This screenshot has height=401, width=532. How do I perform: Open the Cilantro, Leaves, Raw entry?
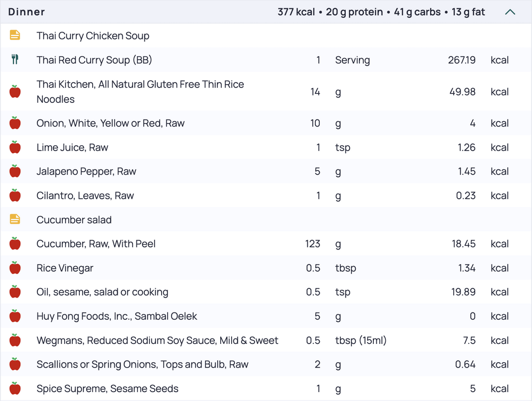click(266, 196)
